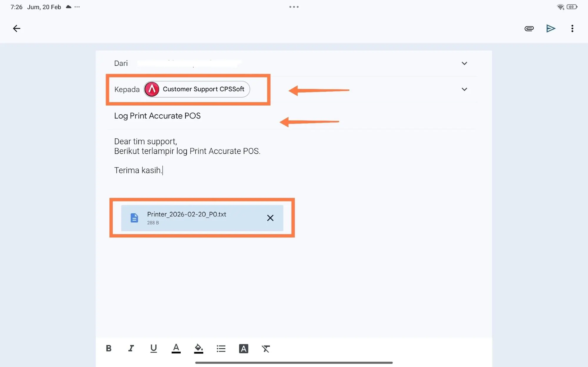The width and height of the screenshot is (588, 367).
Task: Place the cursor in the email body text
Action: tap(187, 151)
